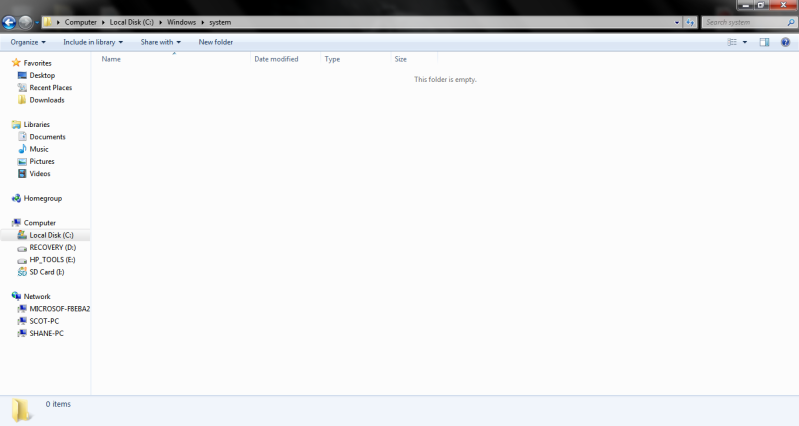Open the Videos library
Screen dimensions: 799x426
[x=40, y=174]
